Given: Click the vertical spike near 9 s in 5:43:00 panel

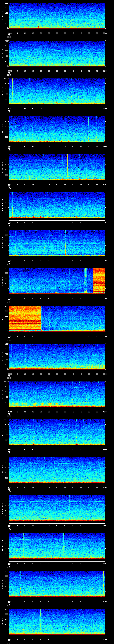Looking at the screenshot, I should pyautogui.click(x=23, y=546).
